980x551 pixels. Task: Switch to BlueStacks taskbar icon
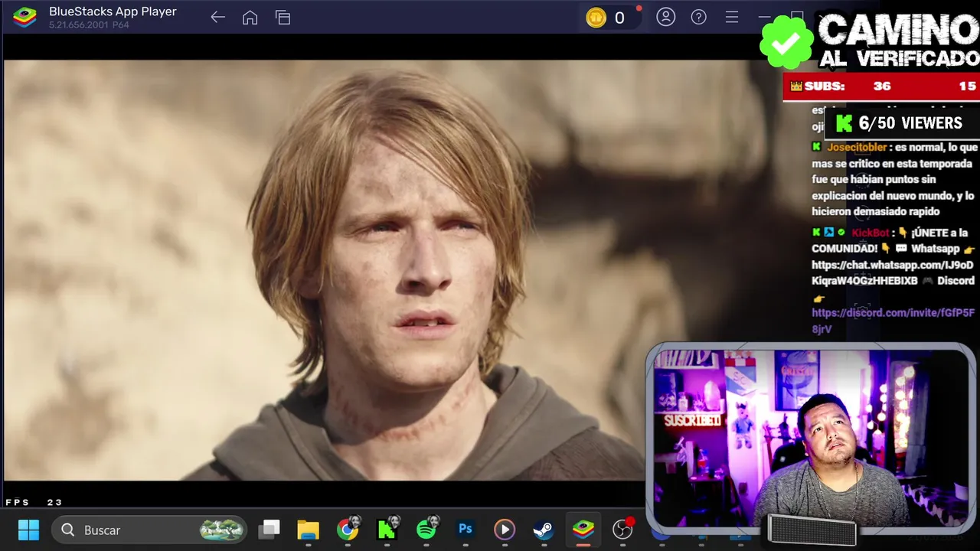[x=583, y=529]
